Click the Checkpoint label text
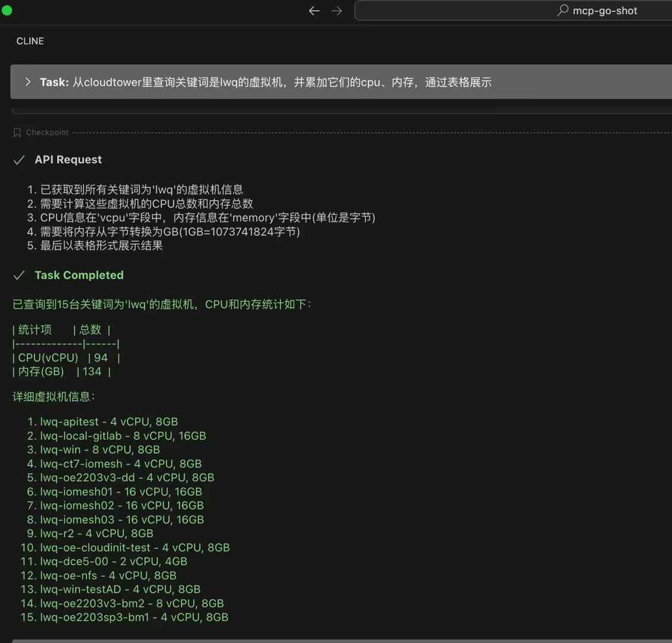672x643 pixels. [x=47, y=133]
